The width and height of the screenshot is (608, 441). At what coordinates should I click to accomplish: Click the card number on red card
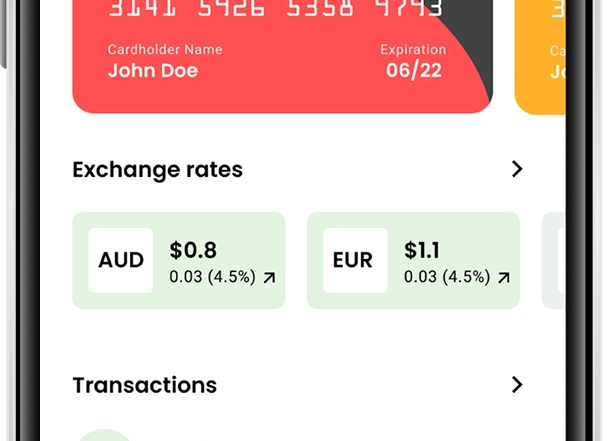tap(275, 10)
